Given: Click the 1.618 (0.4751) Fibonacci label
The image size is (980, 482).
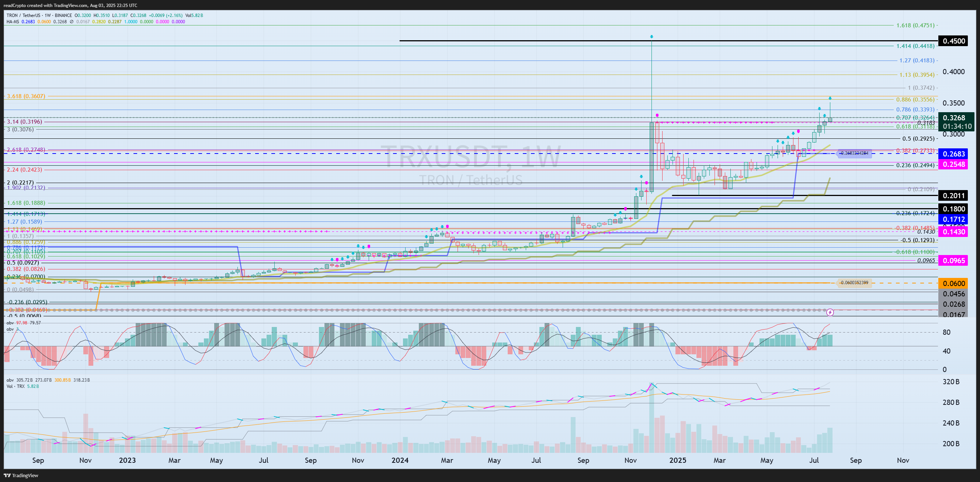Looking at the screenshot, I should pyautogui.click(x=915, y=25).
